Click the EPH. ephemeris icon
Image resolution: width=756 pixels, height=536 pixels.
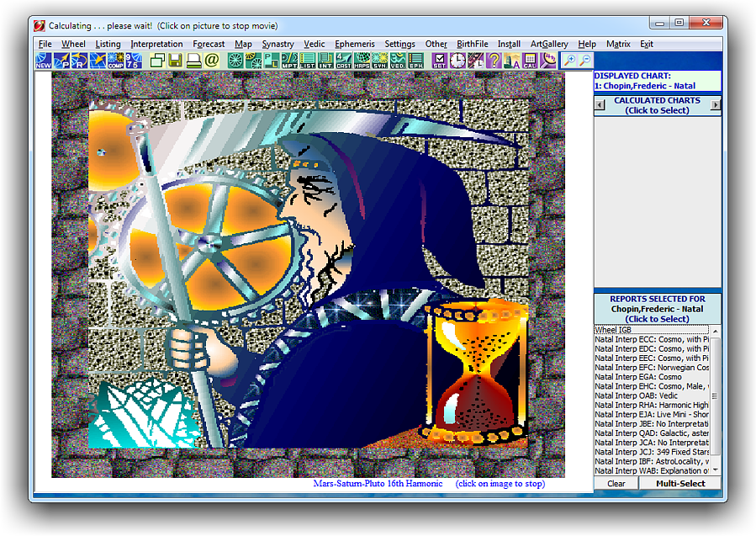[415, 61]
